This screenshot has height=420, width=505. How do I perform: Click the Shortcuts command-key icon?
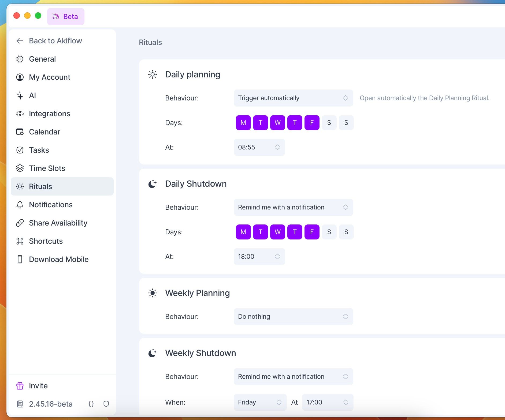pyautogui.click(x=20, y=241)
